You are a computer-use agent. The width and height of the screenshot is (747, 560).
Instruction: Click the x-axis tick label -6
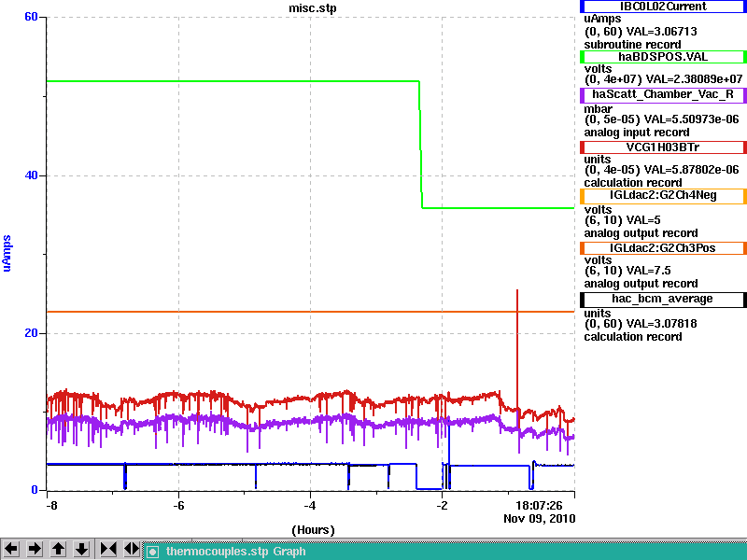point(178,505)
